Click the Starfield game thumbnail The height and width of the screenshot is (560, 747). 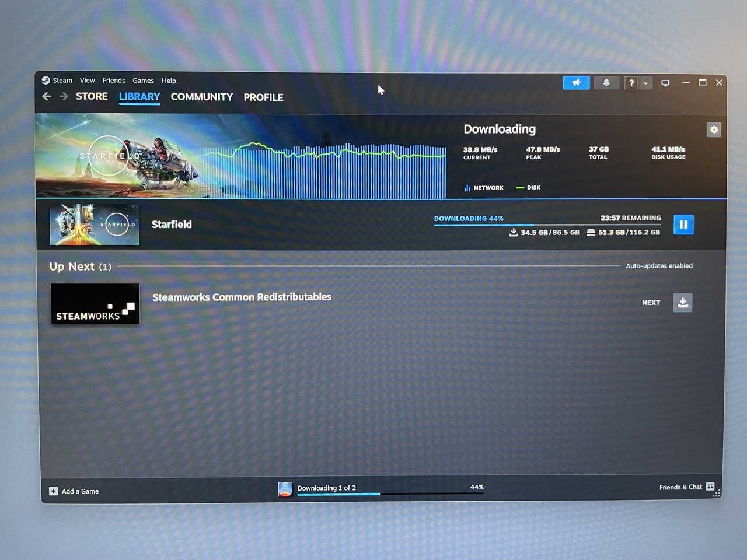point(95,225)
